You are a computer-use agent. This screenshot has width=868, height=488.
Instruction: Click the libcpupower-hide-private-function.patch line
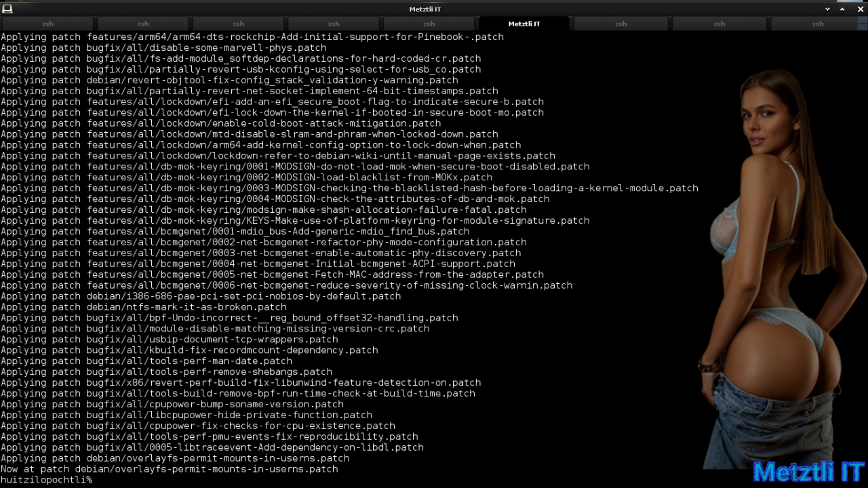pyautogui.click(x=186, y=415)
